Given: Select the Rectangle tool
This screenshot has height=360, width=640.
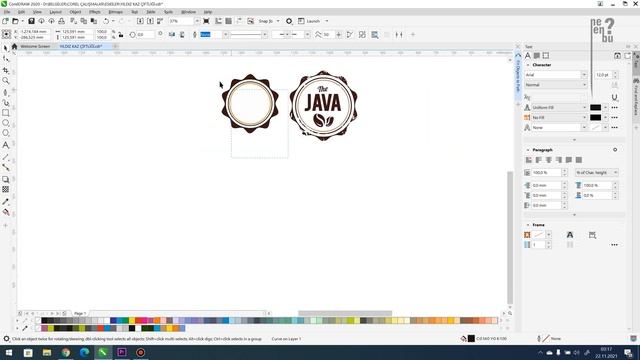Looking at the screenshot, I should click(x=6, y=113).
